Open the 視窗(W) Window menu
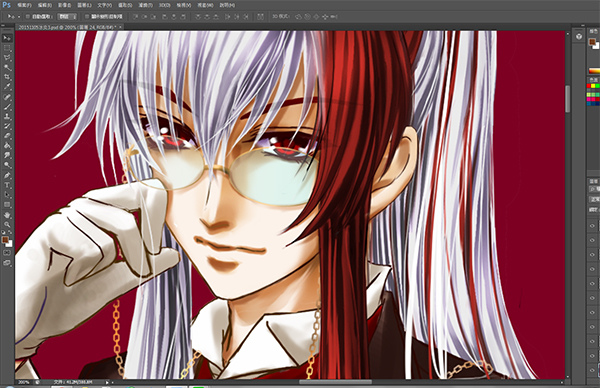The image size is (600, 388). [205, 5]
